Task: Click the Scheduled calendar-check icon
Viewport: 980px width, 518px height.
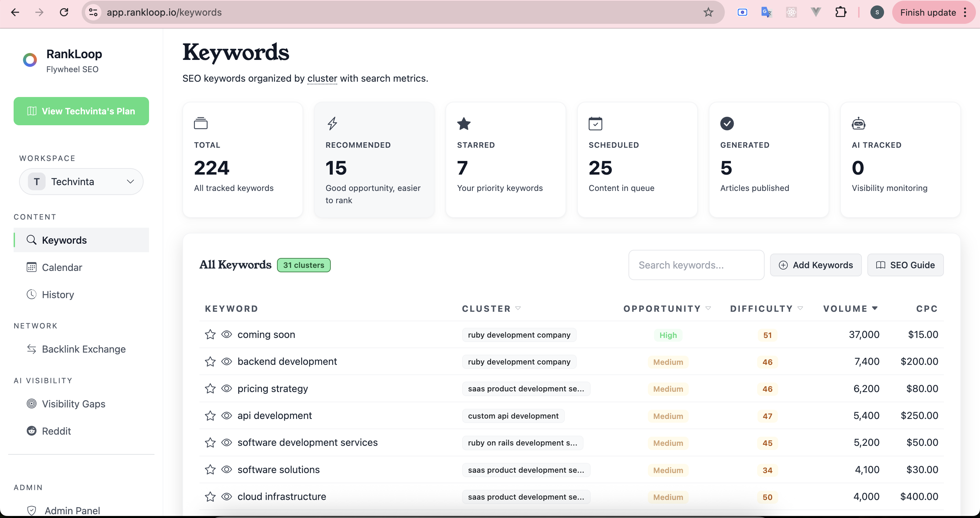Action: (x=595, y=123)
